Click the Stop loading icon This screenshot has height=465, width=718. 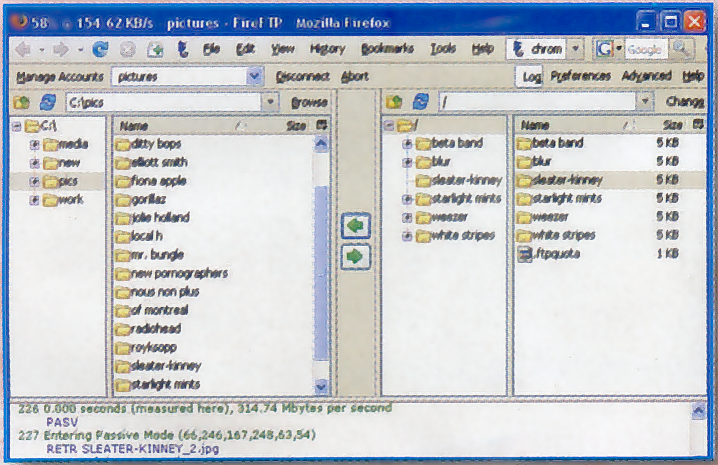(127, 49)
